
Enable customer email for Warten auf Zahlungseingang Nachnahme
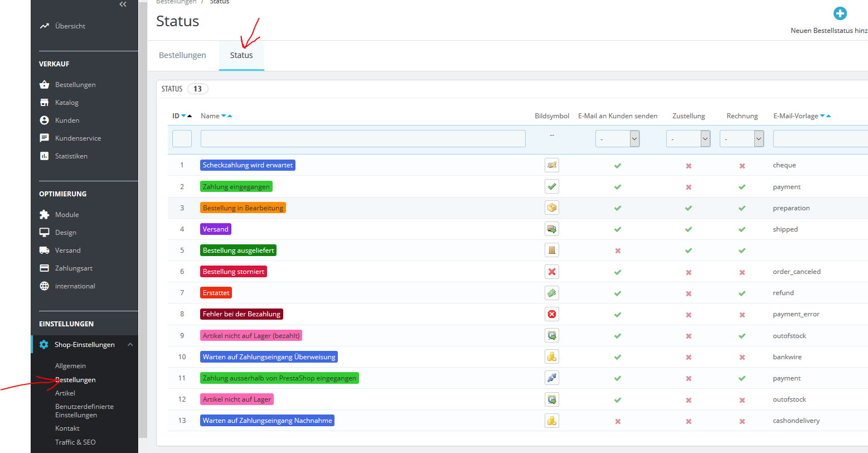point(618,421)
